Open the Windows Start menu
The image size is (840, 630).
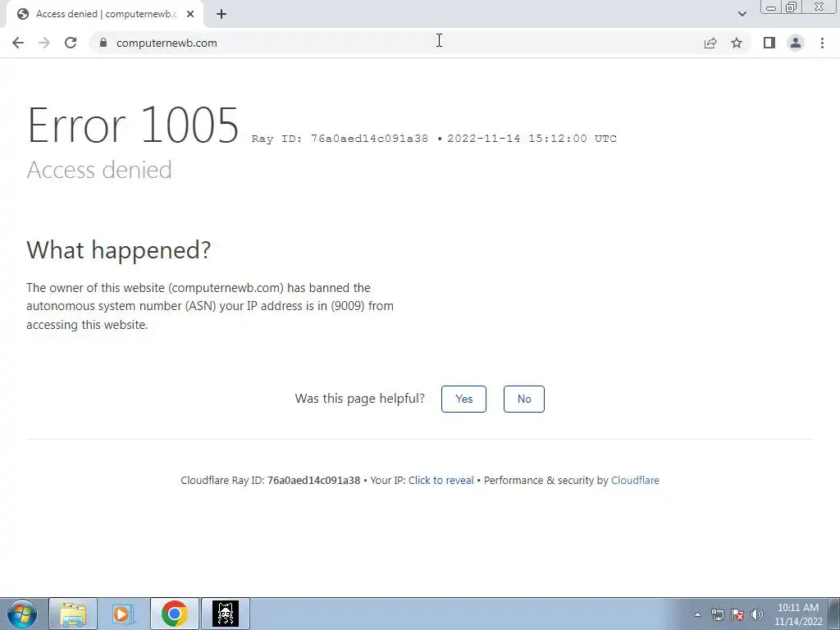(22, 614)
